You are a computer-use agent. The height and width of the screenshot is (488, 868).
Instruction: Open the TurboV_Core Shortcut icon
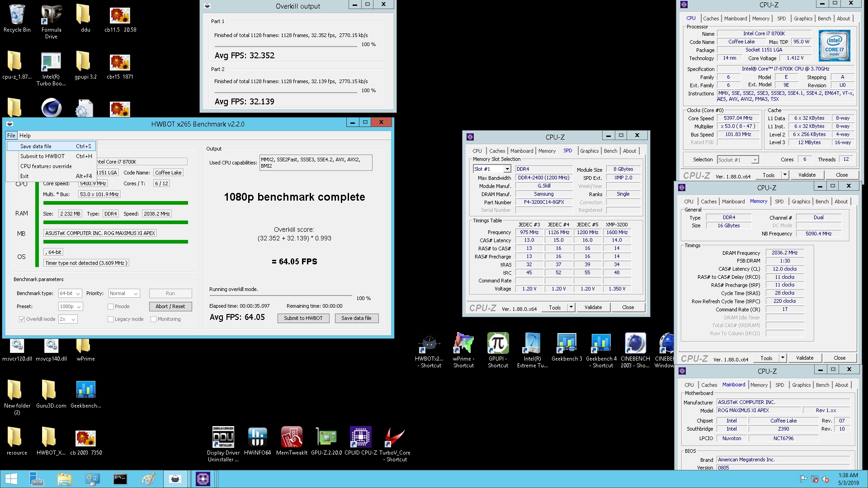[395, 444]
